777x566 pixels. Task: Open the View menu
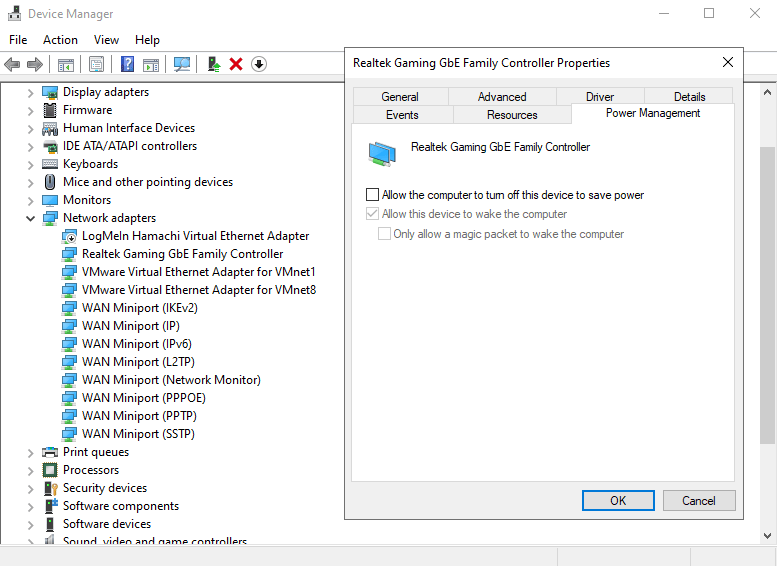(107, 40)
